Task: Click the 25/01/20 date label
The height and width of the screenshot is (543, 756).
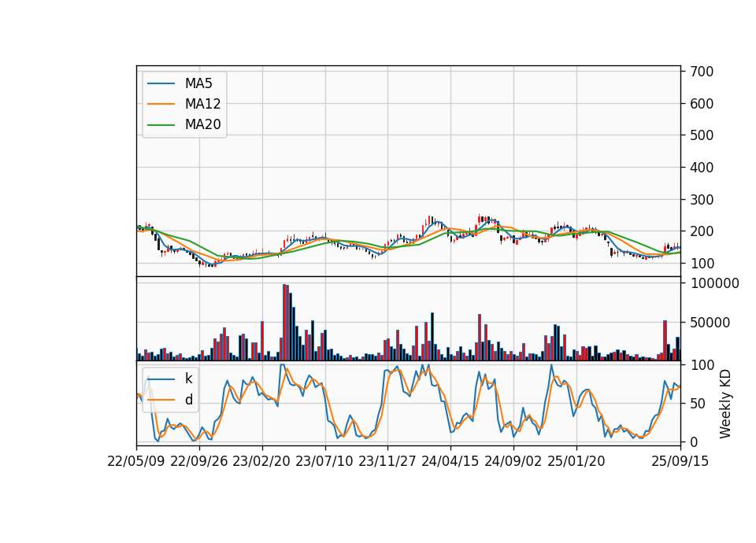Action: click(x=576, y=461)
